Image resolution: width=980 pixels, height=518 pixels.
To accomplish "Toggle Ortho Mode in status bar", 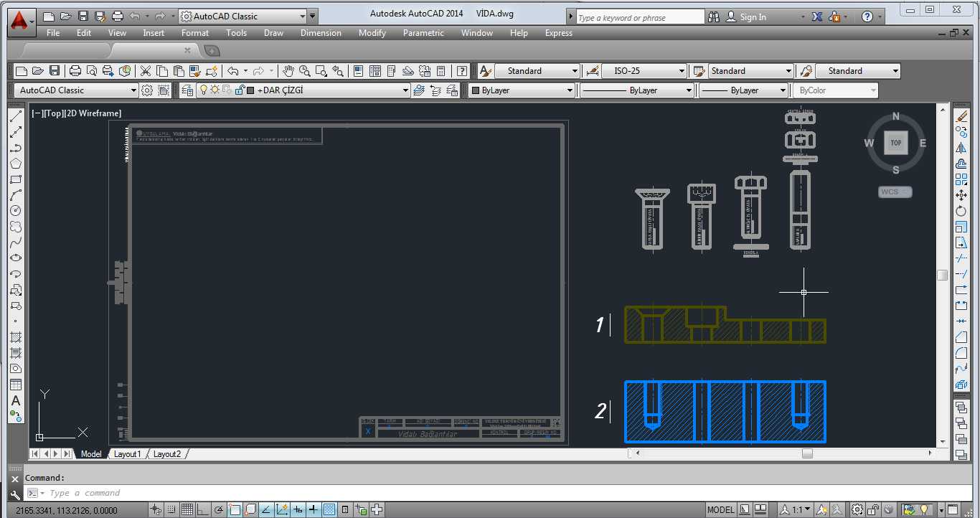I will (203, 510).
